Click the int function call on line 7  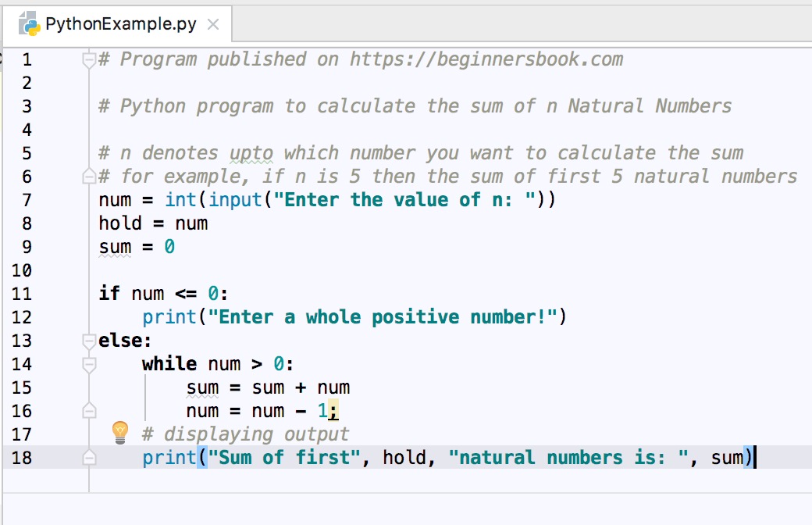pyautogui.click(x=181, y=199)
